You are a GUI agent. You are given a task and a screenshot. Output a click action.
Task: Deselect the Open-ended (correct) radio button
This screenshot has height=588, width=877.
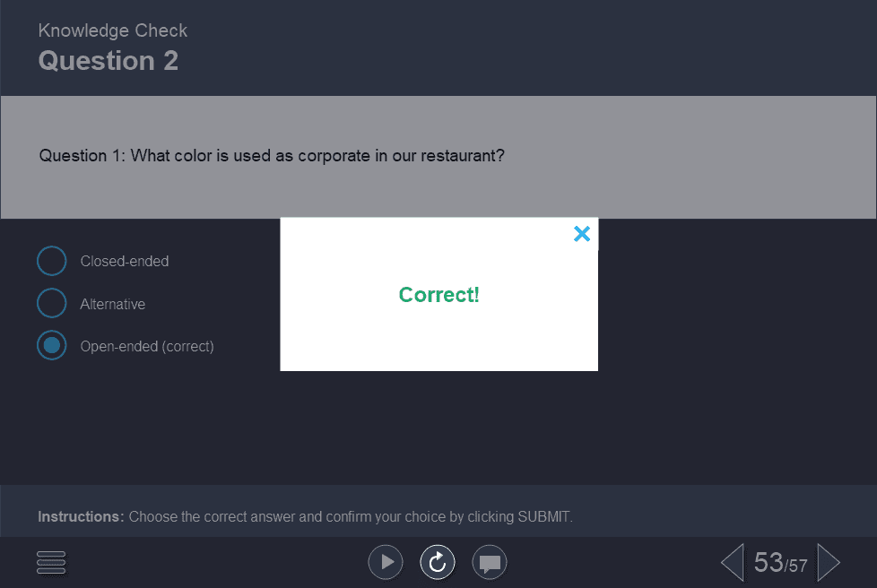51,345
